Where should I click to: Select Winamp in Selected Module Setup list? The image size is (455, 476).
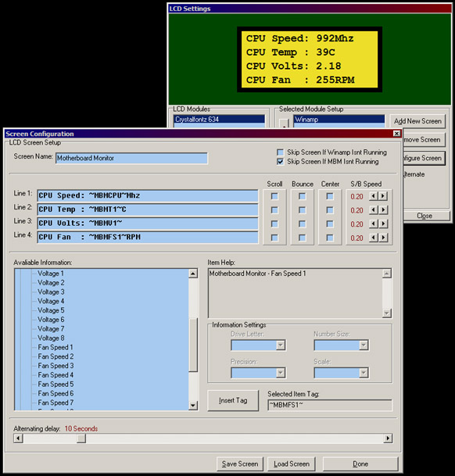point(339,120)
